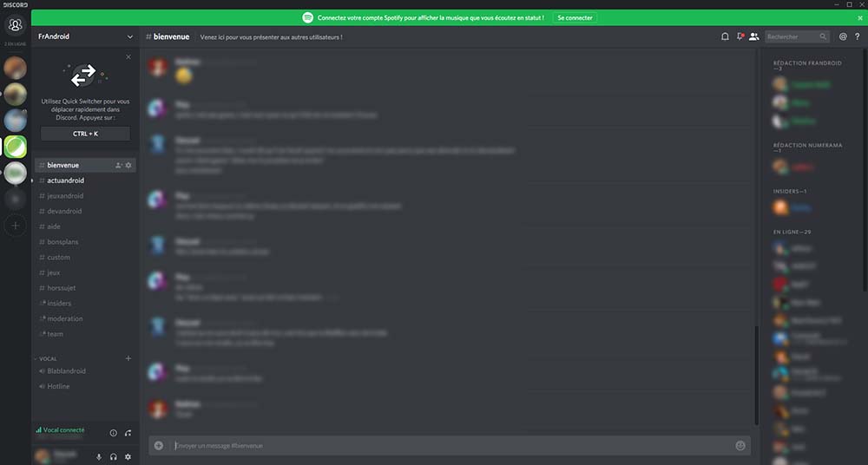Toggle the member list panel
Viewport: 868px width, 465px height.
(754, 36)
